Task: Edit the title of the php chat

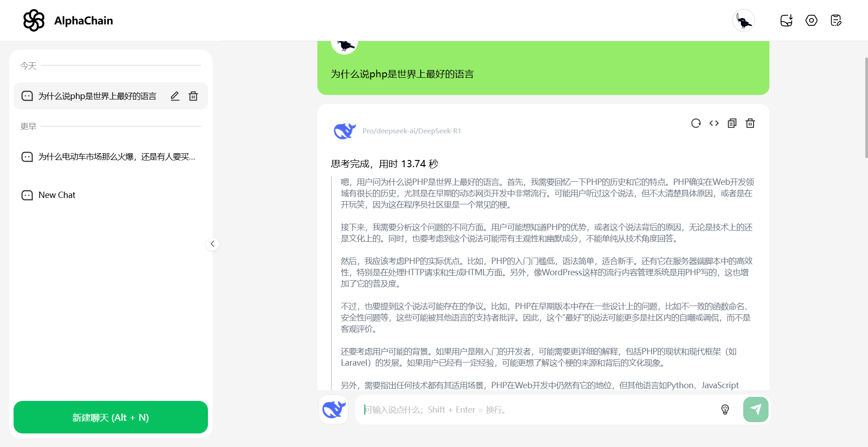Action: (175, 96)
